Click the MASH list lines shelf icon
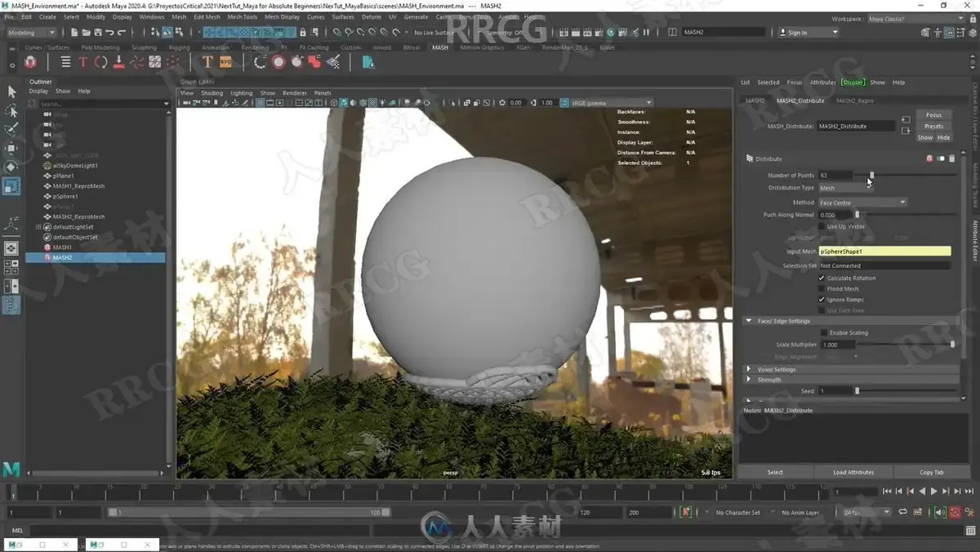Screen dimensions: 980x552 pyautogui.click(x=65, y=62)
